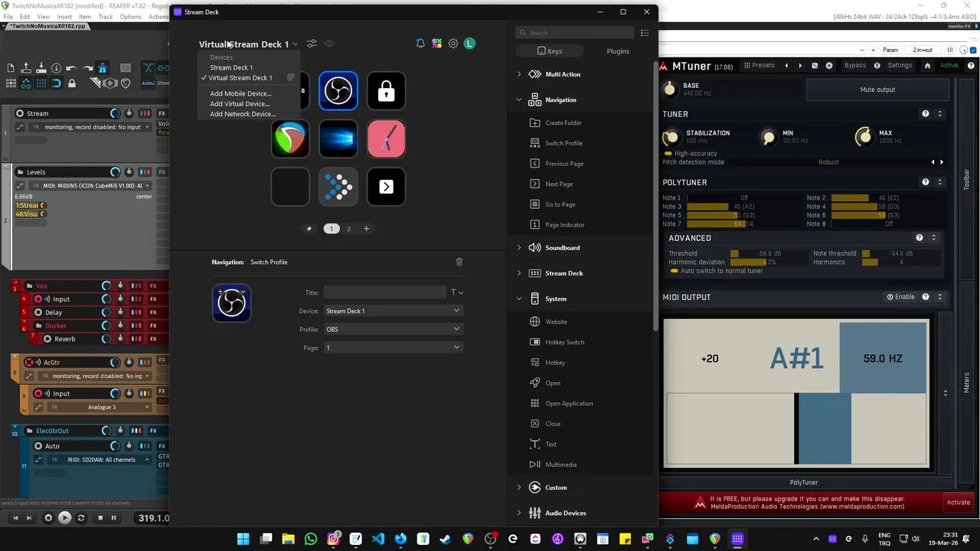Select the OBS key on the deck

click(x=338, y=91)
